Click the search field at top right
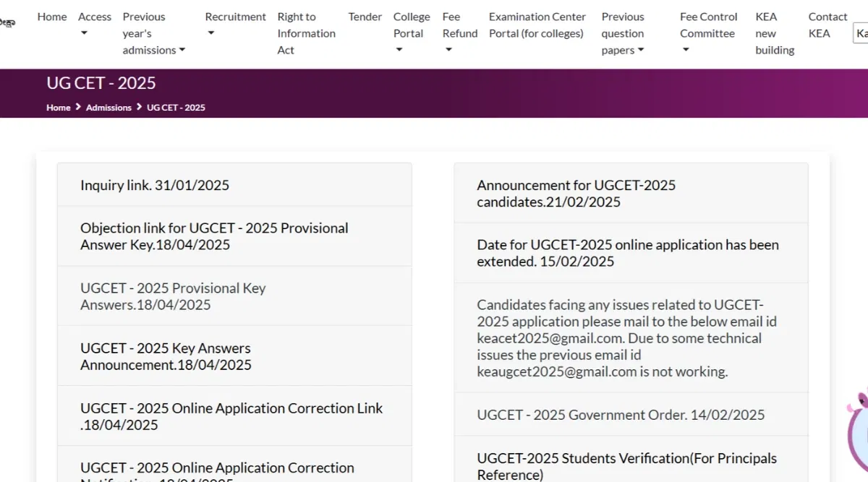 (x=861, y=33)
